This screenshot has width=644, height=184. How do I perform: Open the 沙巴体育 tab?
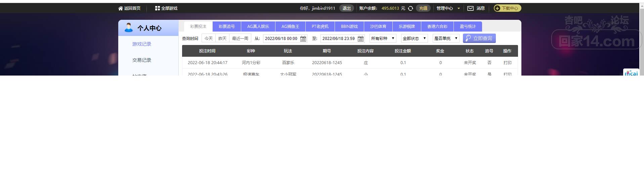(378, 27)
